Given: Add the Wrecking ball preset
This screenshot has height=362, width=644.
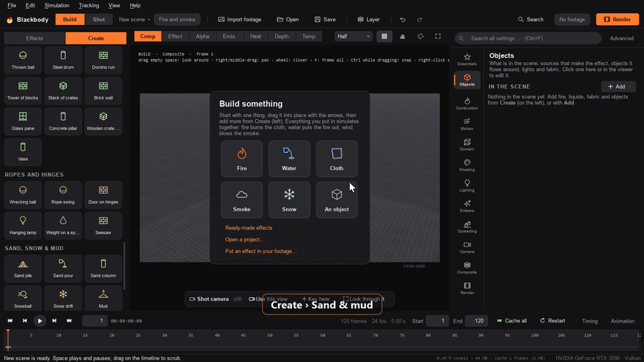Looking at the screenshot, I should pyautogui.click(x=23, y=195).
